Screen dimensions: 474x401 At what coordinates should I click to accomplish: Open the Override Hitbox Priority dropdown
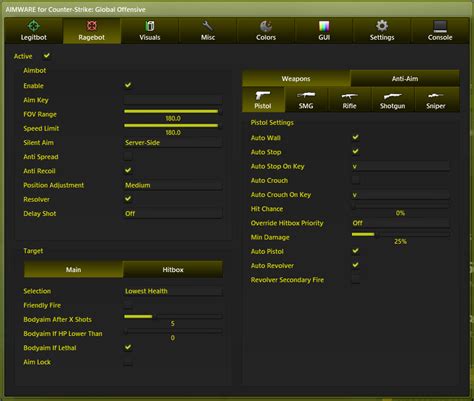[x=401, y=223]
